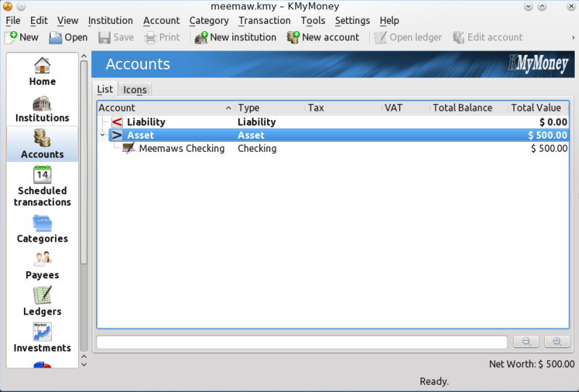This screenshot has height=392, width=579.
Task: Open the Home view in sidebar
Action: tap(42, 72)
